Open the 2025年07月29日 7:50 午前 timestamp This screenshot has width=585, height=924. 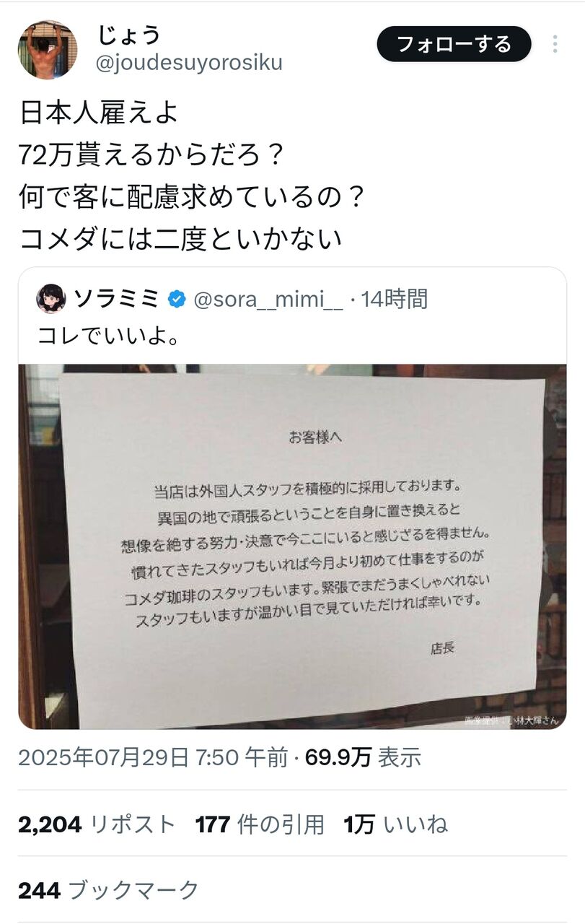click(153, 757)
